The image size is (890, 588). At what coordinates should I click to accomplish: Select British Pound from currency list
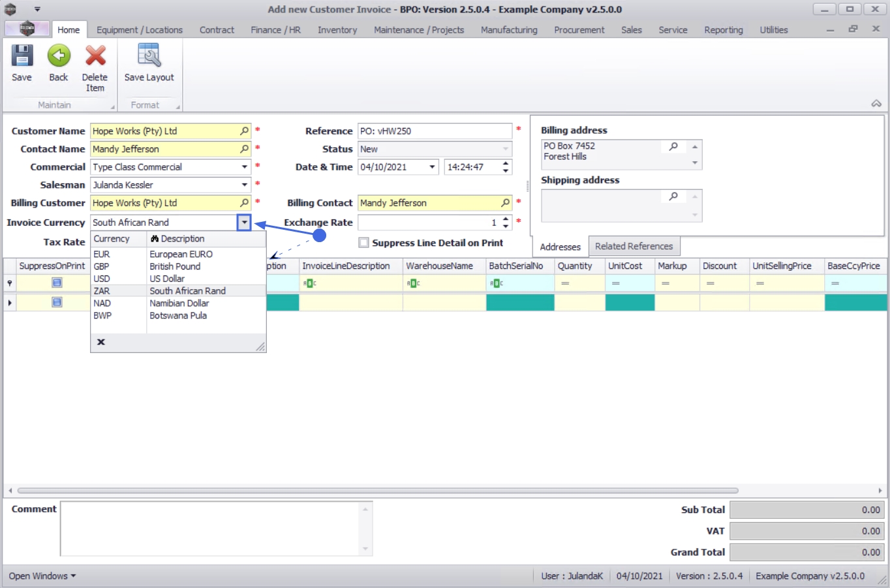point(178,266)
